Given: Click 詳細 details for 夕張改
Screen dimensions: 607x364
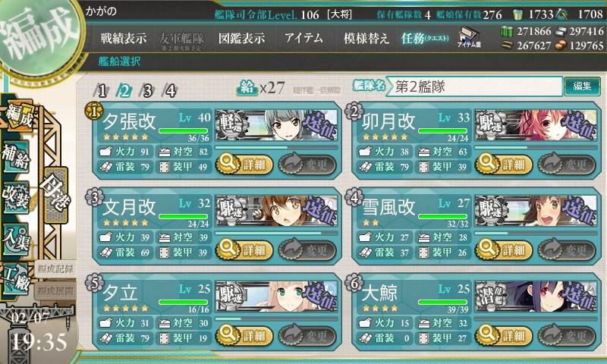Looking at the screenshot, I should pyautogui.click(x=244, y=164).
